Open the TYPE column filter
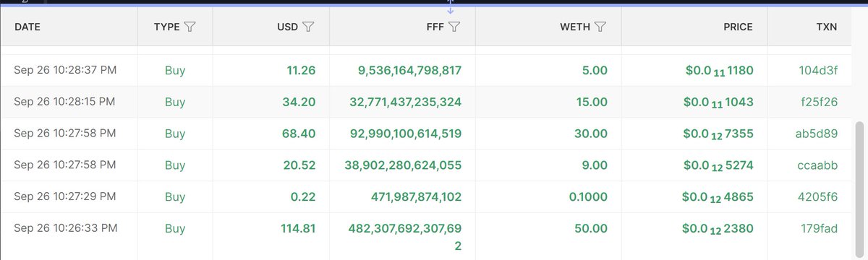Screen dimensions: 868x260 coord(190,27)
